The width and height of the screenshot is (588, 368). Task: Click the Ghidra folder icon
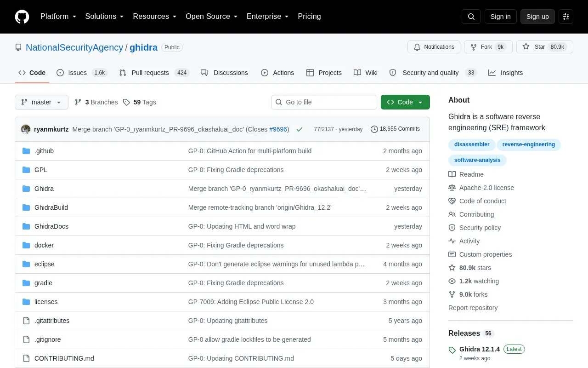tap(26, 189)
